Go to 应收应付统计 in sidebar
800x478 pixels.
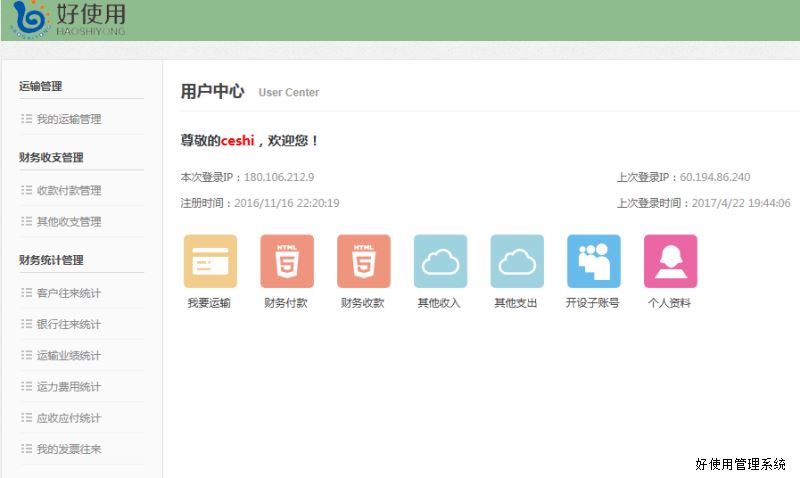pos(69,418)
